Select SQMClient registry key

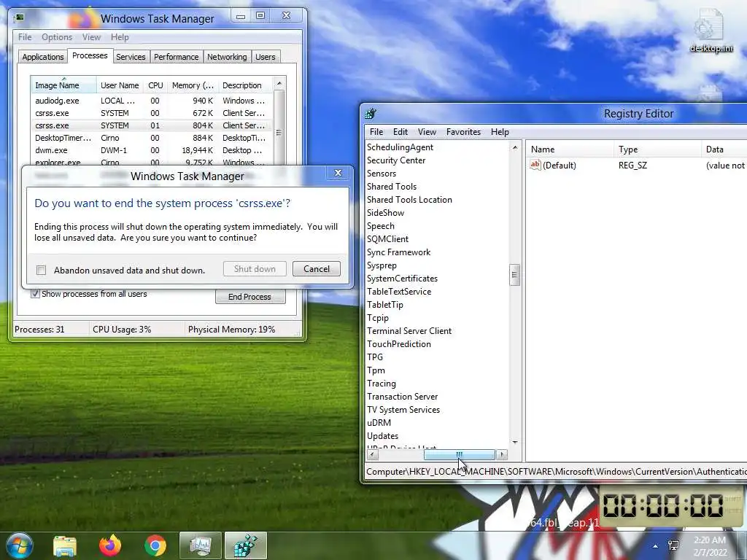387,239
